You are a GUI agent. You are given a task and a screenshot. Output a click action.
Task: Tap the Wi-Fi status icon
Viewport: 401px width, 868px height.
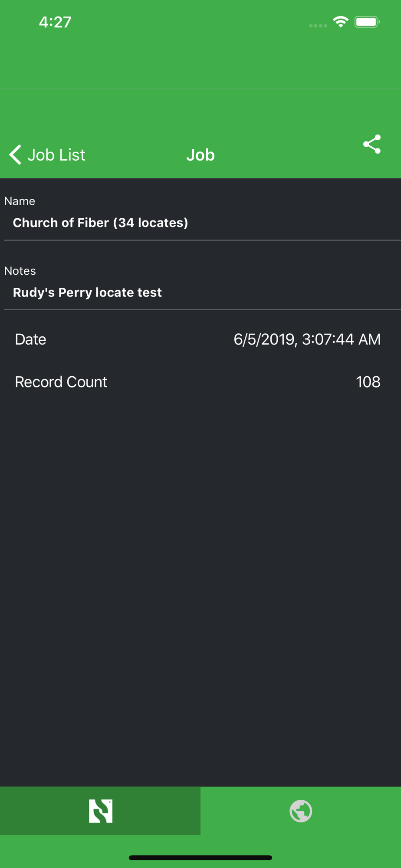pos(341,22)
